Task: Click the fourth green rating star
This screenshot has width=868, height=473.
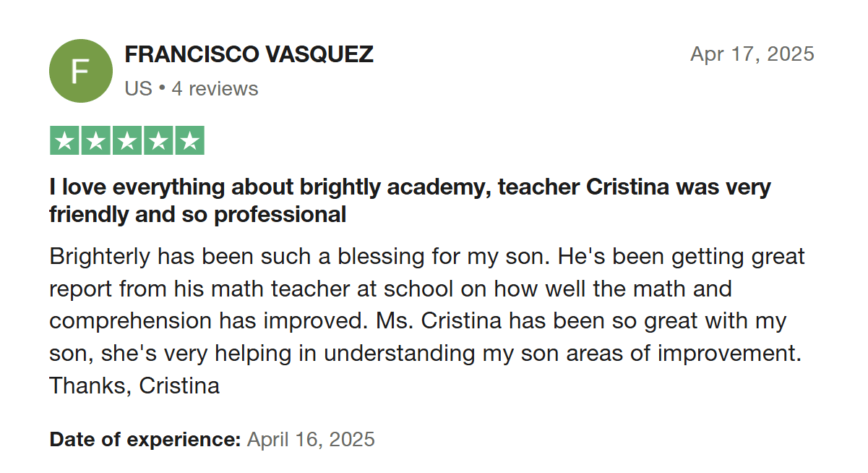Action: click(158, 141)
